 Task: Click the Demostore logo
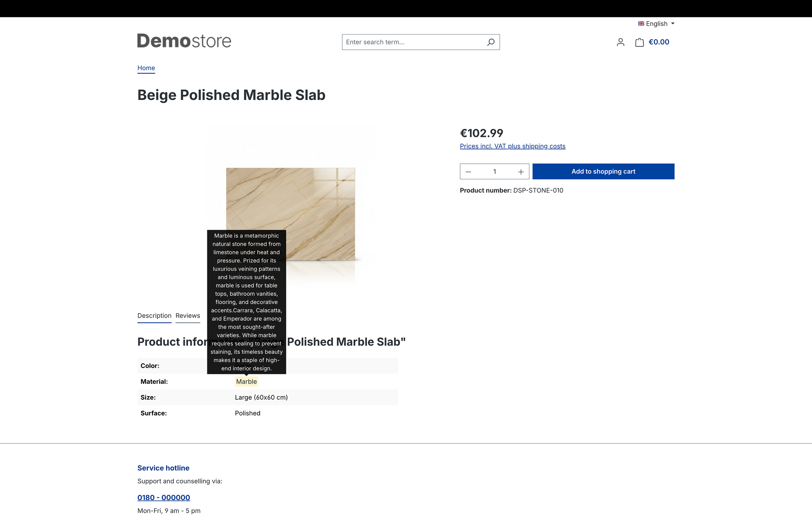click(184, 41)
